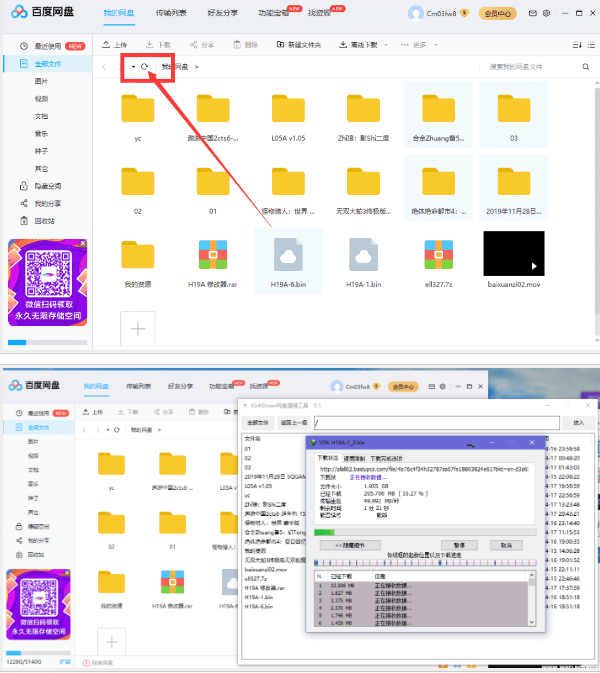This screenshot has width=600, height=673.
Task: Click the segment position bar in download dialog
Action: [425, 563]
